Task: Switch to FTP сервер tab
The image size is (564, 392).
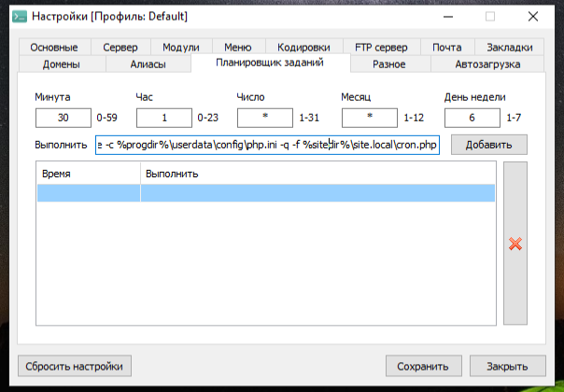Action: 382,48
